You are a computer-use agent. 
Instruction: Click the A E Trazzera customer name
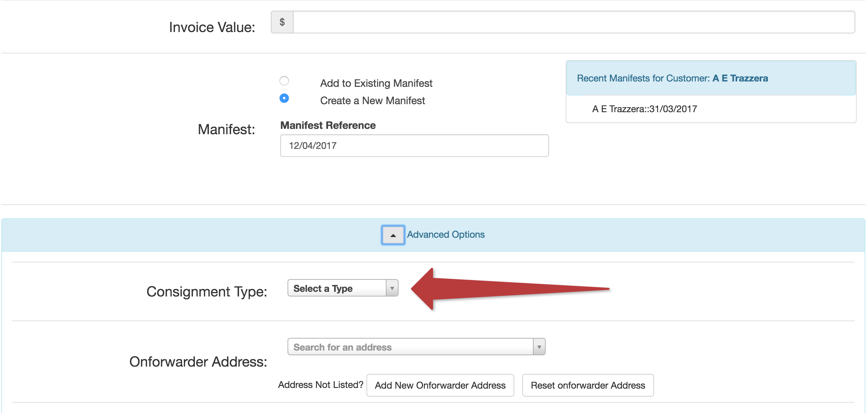[x=740, y=78]
